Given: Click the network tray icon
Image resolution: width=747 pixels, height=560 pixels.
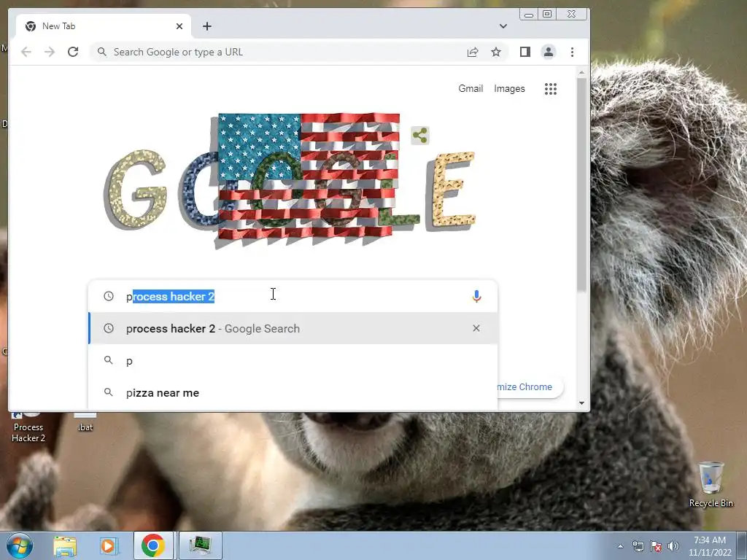Looking at the screenshot, I should (638, 546).
